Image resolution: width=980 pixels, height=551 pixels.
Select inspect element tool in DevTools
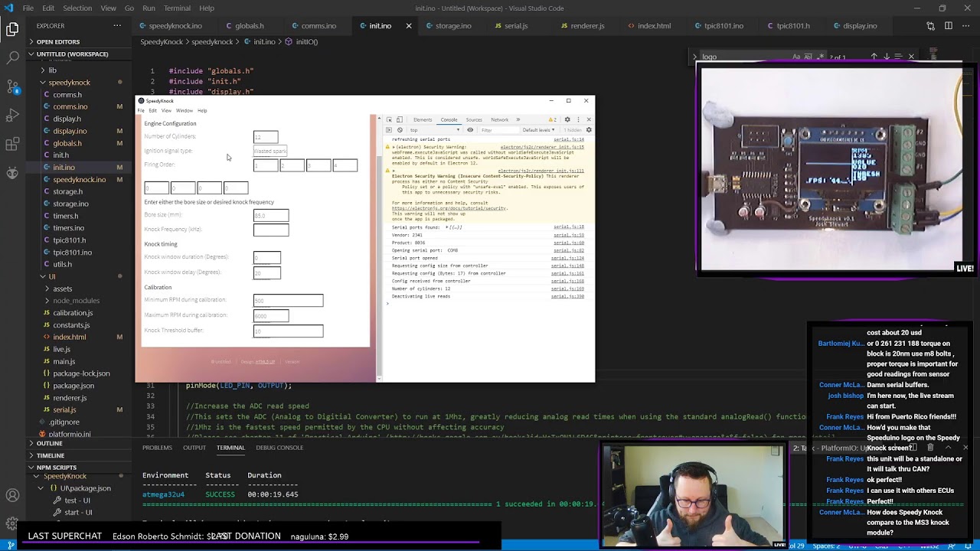tap(389, 119)
